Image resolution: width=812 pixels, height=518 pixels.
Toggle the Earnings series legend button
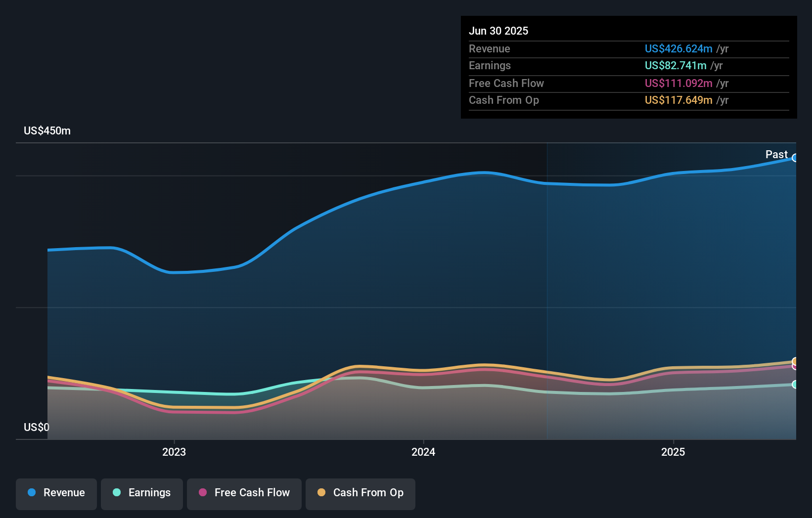(142, 494)
